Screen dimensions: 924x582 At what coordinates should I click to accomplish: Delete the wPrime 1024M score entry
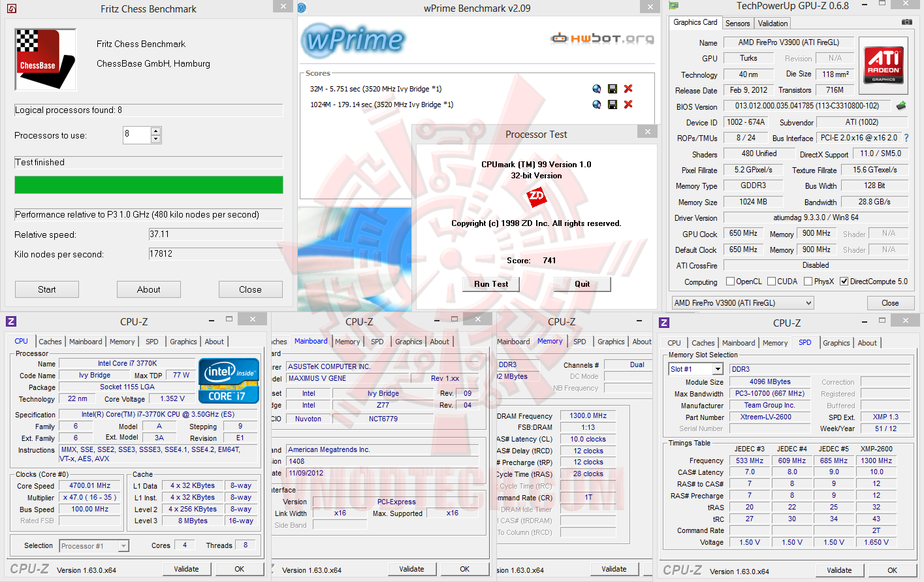[628, 105]
